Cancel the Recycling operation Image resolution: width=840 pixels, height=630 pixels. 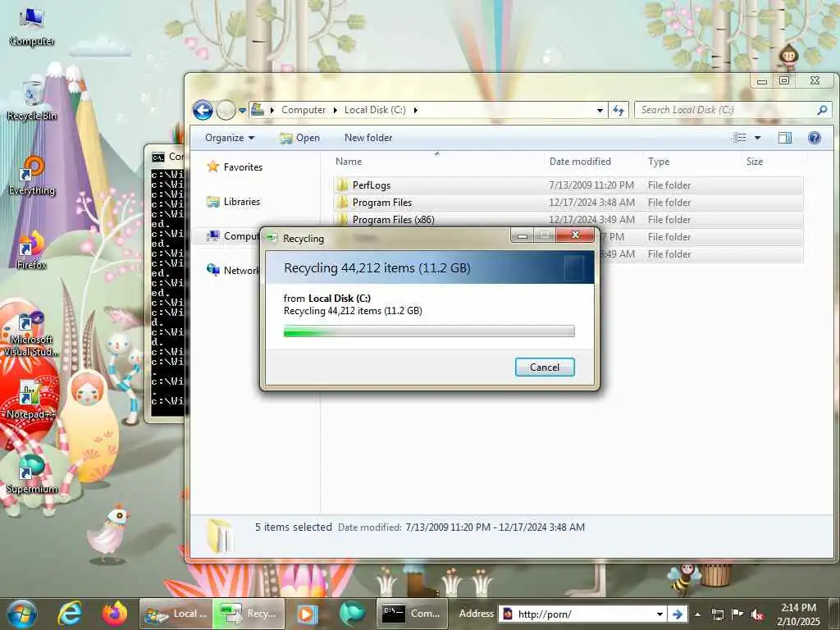545,367
